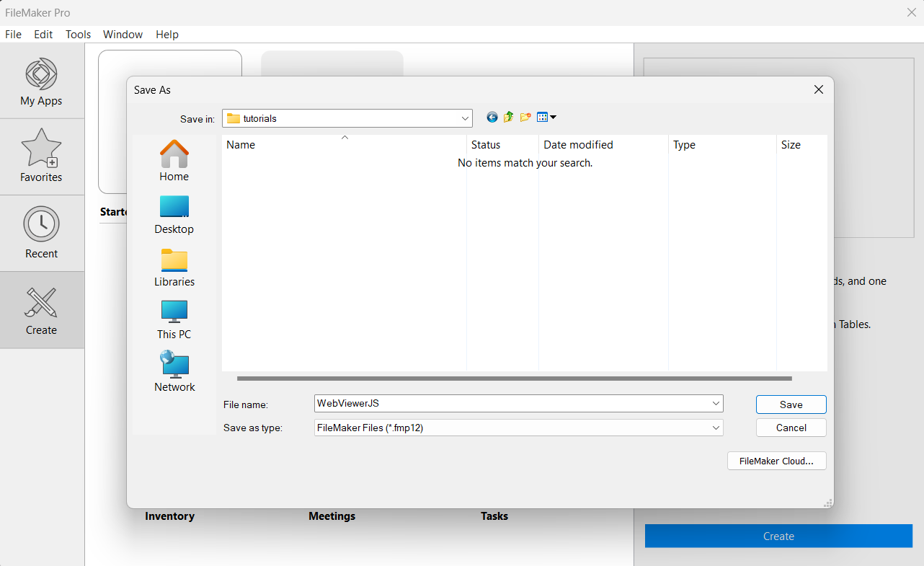Open the Tools menu
The height and width of the screenshot is (566, 924).
click(x=78, y=35)
